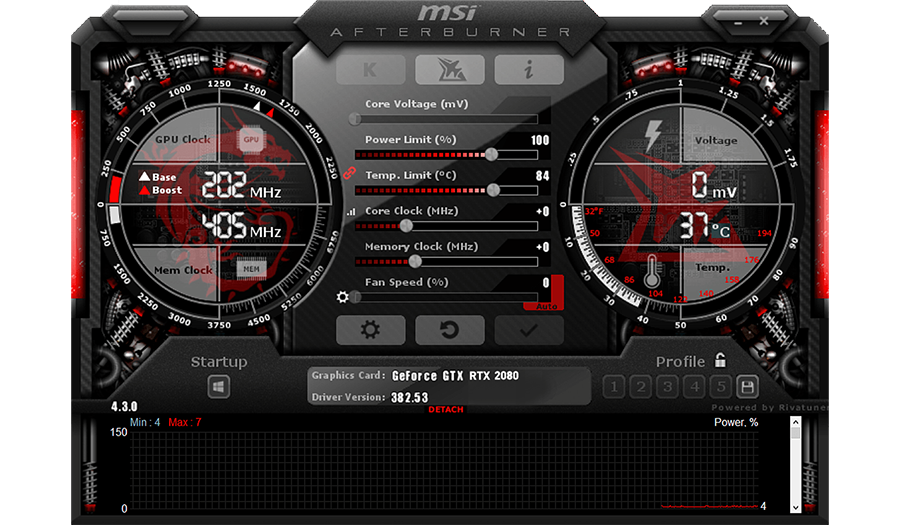Click the Temp. Limit slider knob
The width and height of the screenshot is (900, 525).
click(x=493, y=190)
